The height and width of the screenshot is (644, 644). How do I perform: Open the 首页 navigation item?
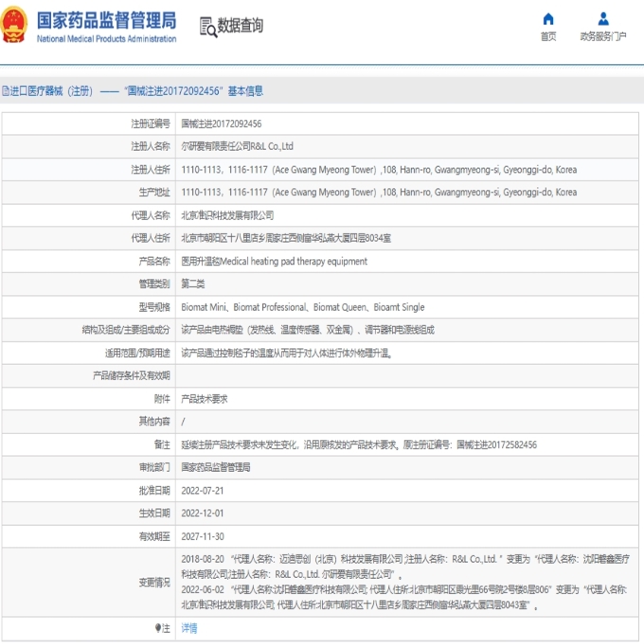[x=548, y=37]
